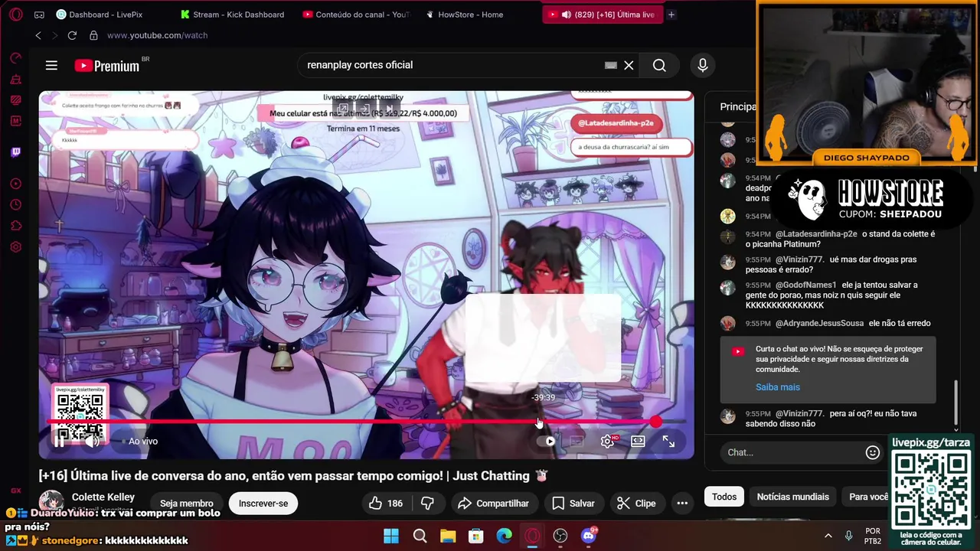Submit search with the magnifier button
The image size is (980, 551).
[x=659, y=66]
